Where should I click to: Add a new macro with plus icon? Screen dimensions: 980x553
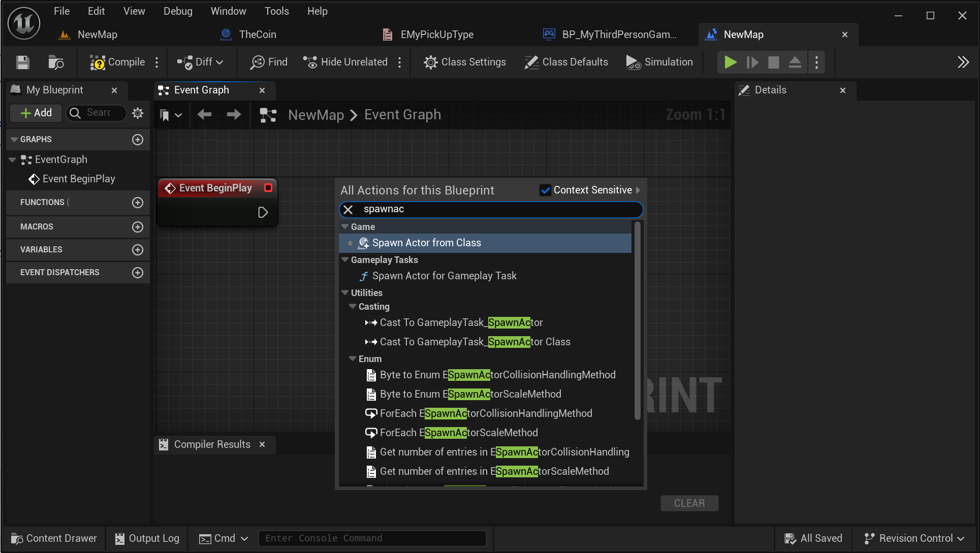click(x=138, y=227)
